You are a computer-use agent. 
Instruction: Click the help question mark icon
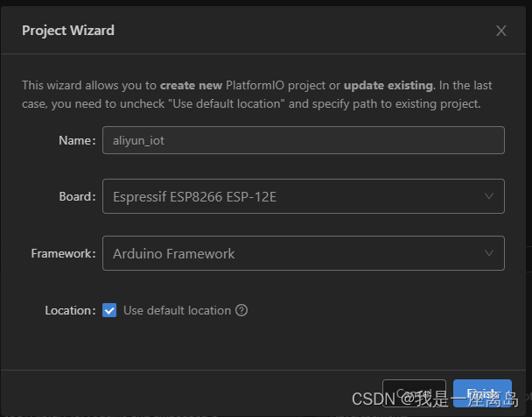(241, 310)
